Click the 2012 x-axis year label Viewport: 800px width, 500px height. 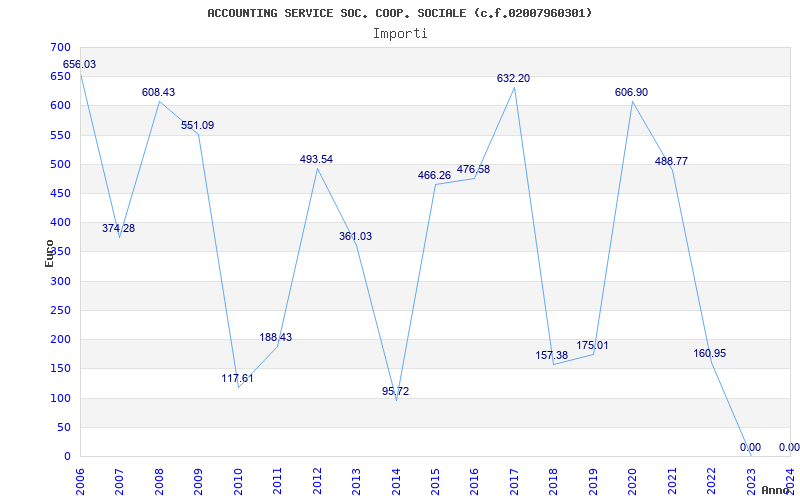[317, 481]
